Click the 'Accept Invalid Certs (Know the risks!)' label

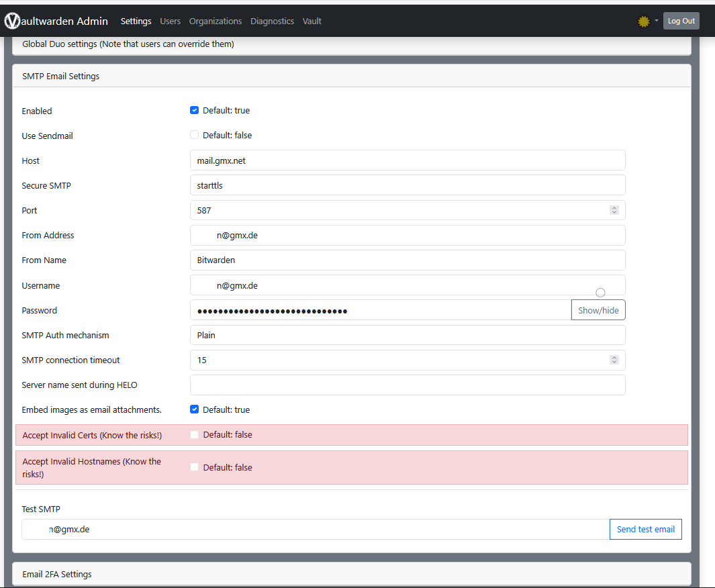click(x=92, y=436)
